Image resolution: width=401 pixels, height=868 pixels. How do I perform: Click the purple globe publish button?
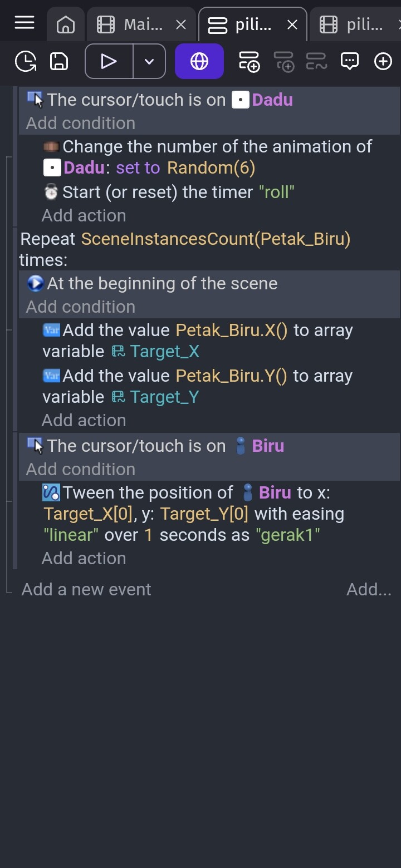(x=199, y=61)
